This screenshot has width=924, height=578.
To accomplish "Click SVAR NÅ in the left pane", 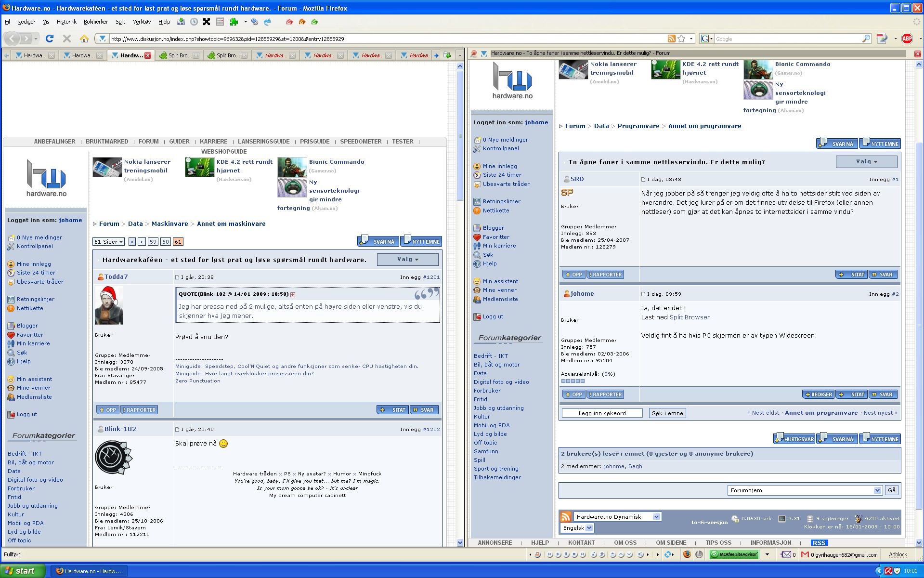I will 378,241.
